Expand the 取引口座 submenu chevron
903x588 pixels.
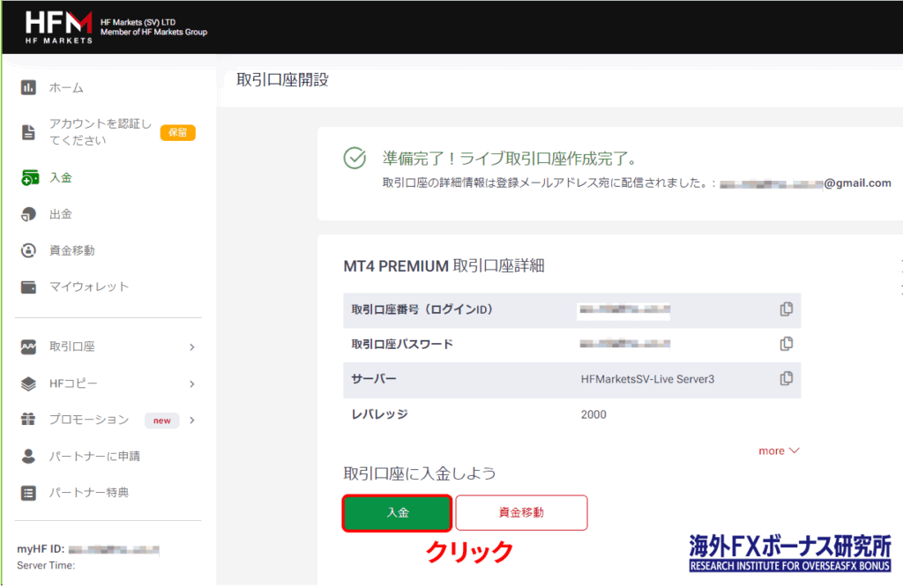pyautogui.click(x=191, y=347)
